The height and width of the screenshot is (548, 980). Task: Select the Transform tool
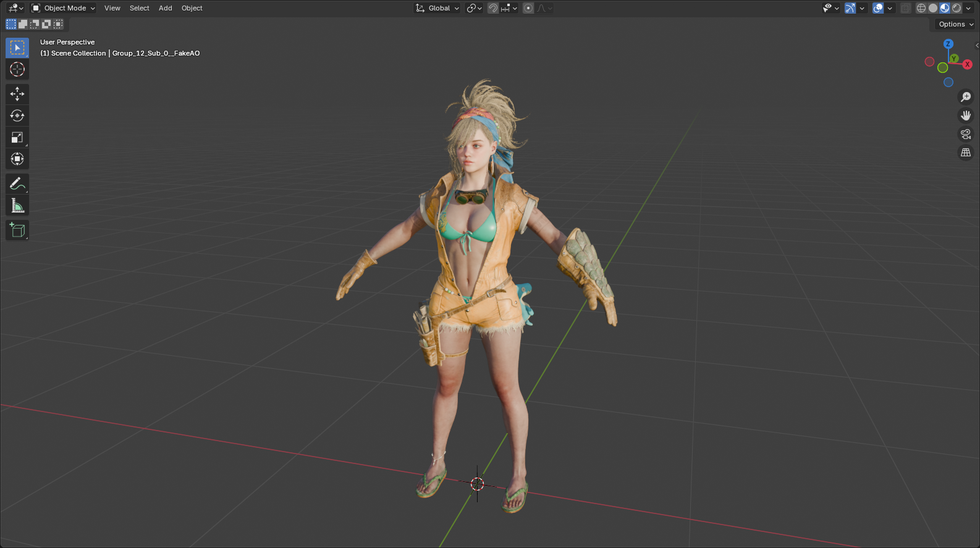coord(17,159)
